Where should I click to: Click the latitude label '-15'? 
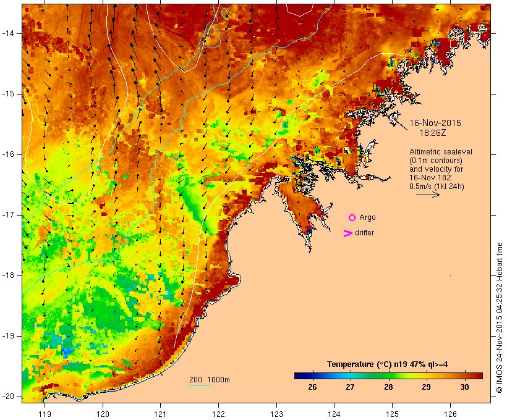pyautogui.click(x=8, y=94)
